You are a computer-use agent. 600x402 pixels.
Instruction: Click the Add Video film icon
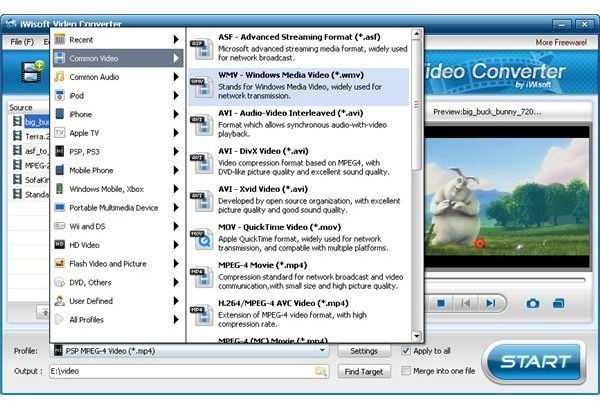33,71
